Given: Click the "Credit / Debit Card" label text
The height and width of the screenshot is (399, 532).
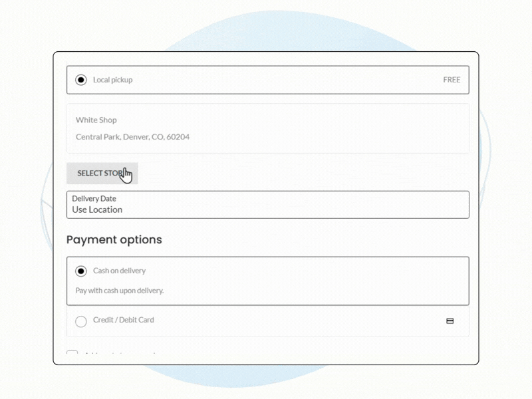Looking at the screenshot, I should pos(123,320).
